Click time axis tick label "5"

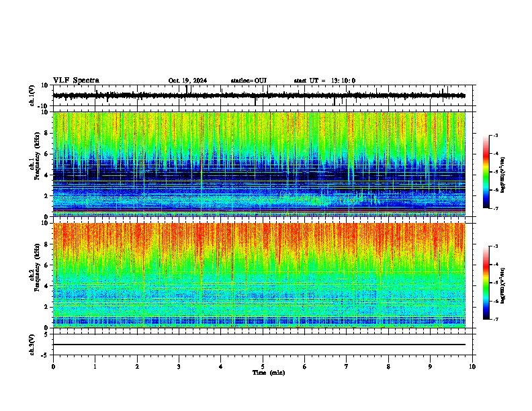pos(263,367)
